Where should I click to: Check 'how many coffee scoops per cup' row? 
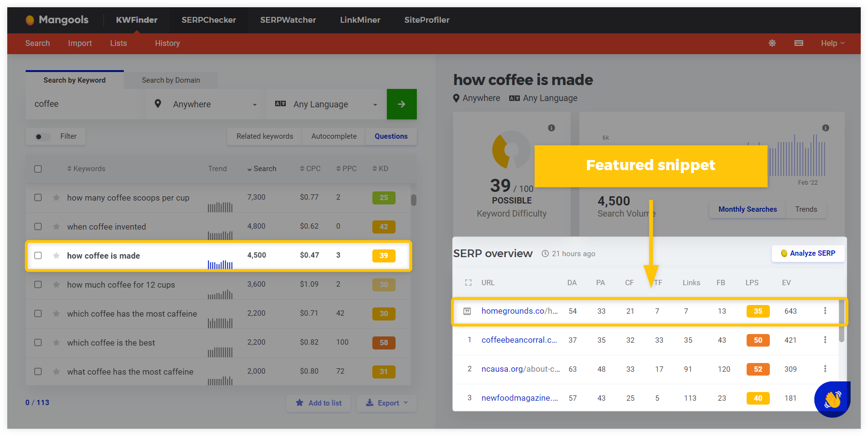click(x=38, y=198)
